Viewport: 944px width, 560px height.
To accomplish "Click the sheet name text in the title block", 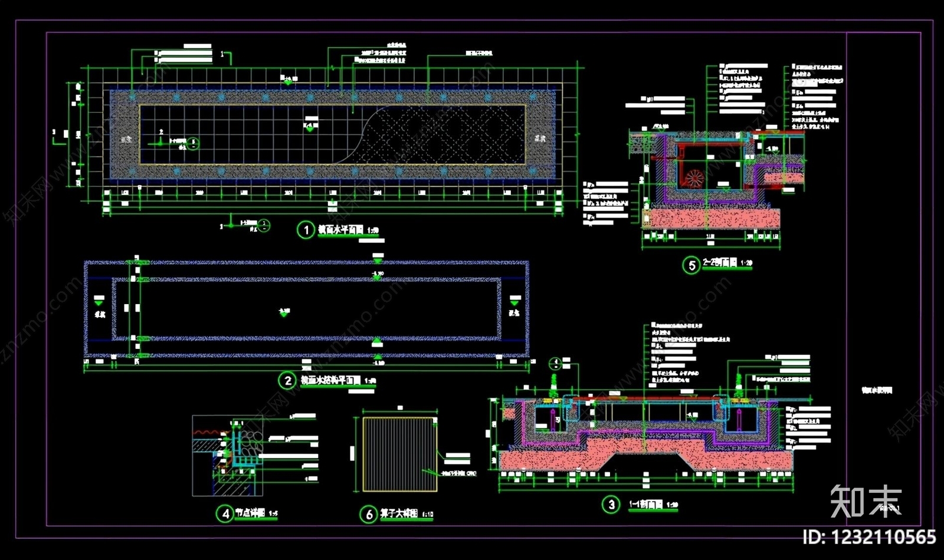I will [877, 390].
